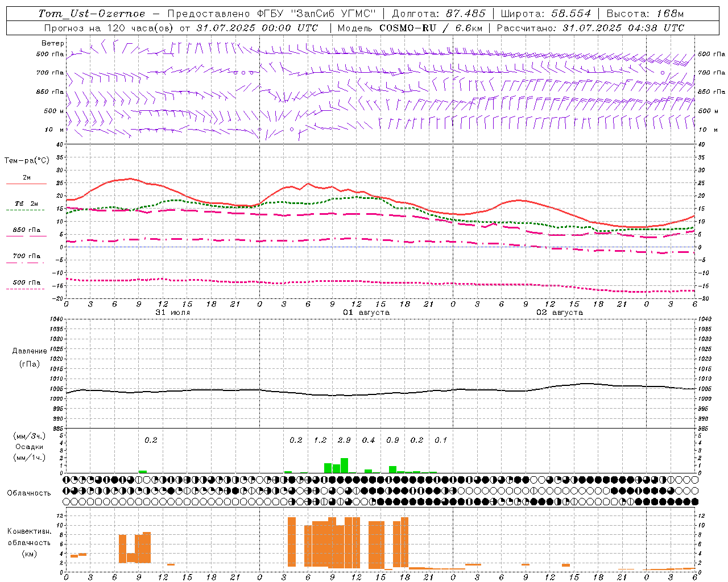Screen dimensions: 728x582
Task: Click the 2м legend entry with red line
Action: (x=27, y=181)
